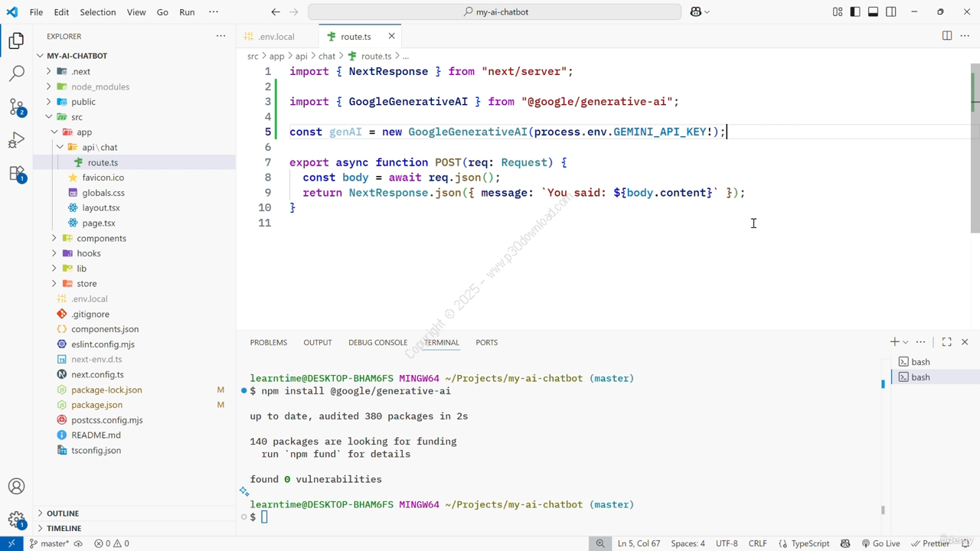
Task: Open the Accounts menu icon
Action: [x=16, y=487]
